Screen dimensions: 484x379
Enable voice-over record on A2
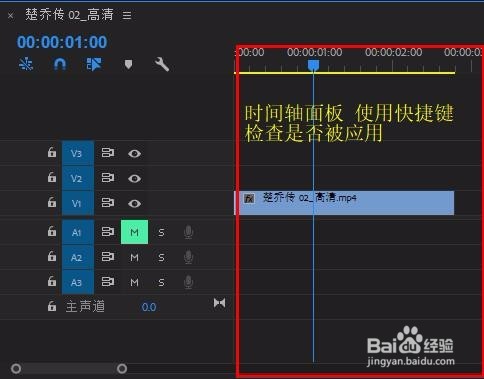(x=188, y=257)
